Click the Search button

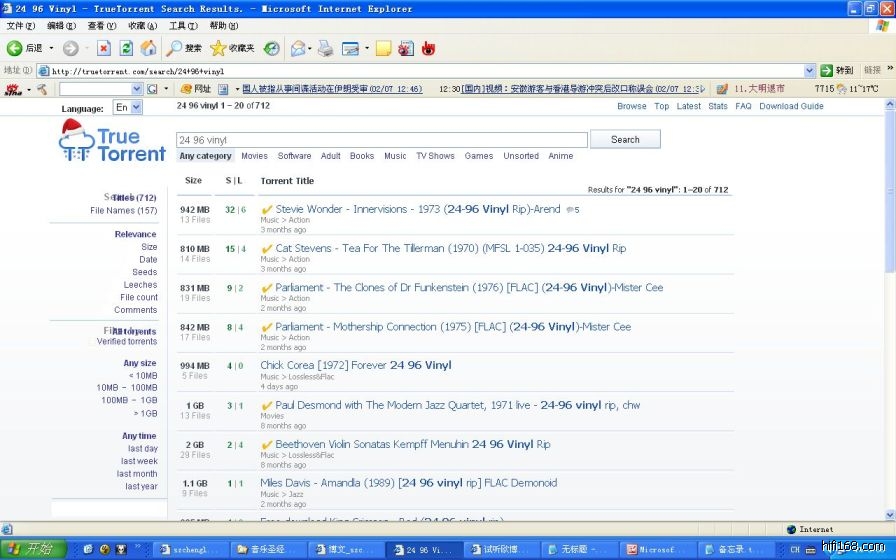pos(625,139)
